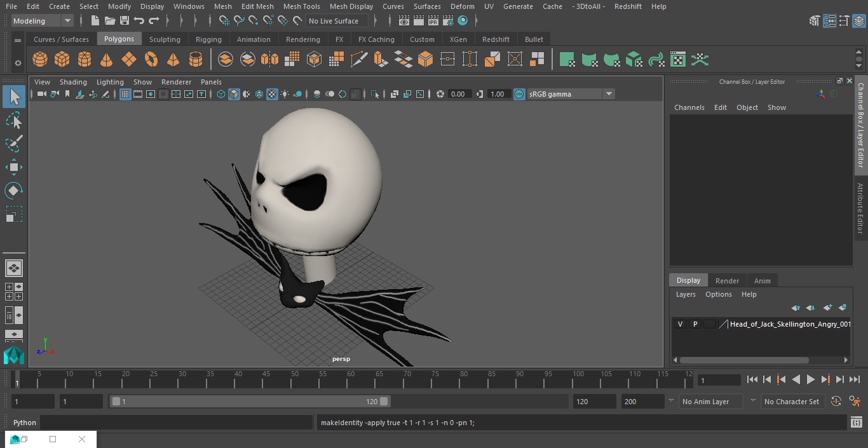
Task: Switch to the Rigging shelf tab
Action: 208,39
